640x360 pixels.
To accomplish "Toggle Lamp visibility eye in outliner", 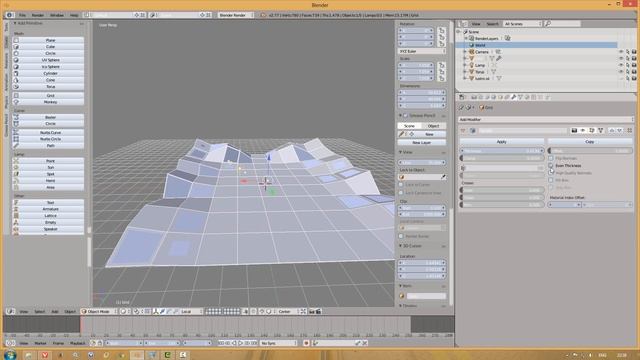I will click(621, 65).
